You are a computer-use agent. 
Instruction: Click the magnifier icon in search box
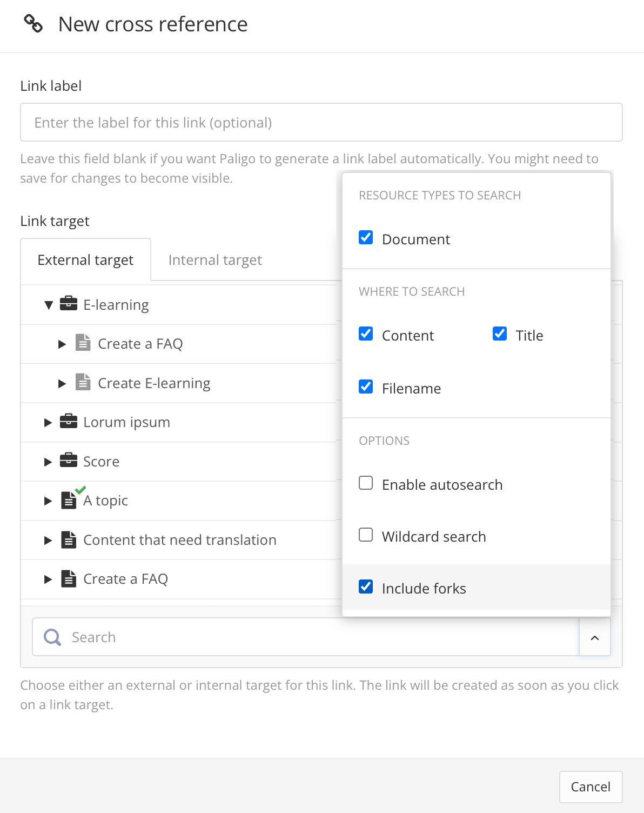52,637
